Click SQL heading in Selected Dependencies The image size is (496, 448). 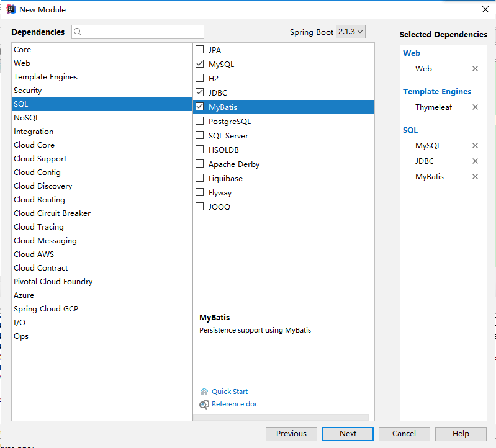click(410, 130)
